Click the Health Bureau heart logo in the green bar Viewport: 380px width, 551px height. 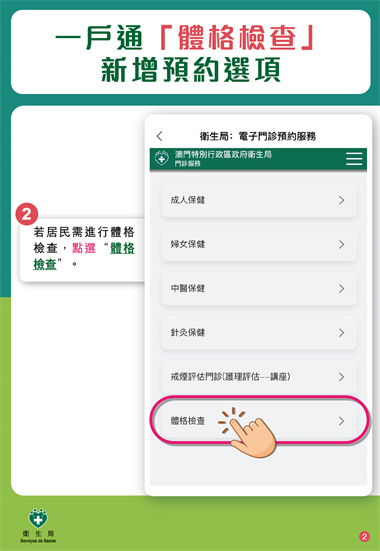162,159
